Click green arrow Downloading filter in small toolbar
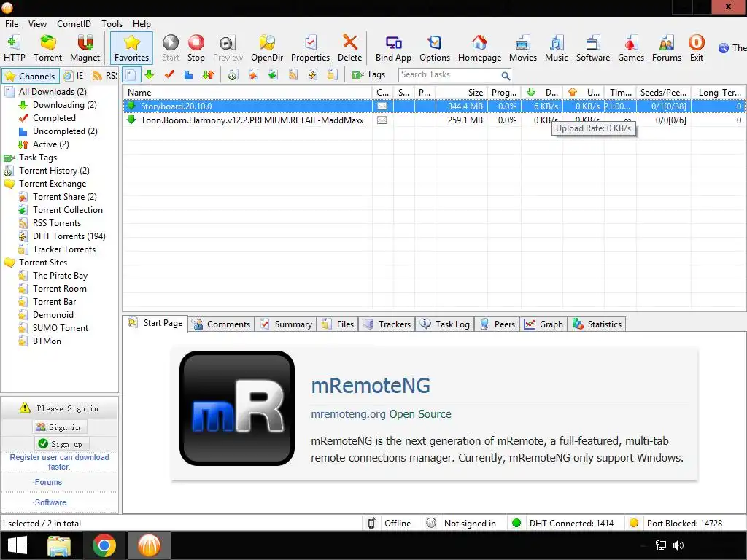Image resolution: width=747 pixels, height=560 pixels. (149, 75)
